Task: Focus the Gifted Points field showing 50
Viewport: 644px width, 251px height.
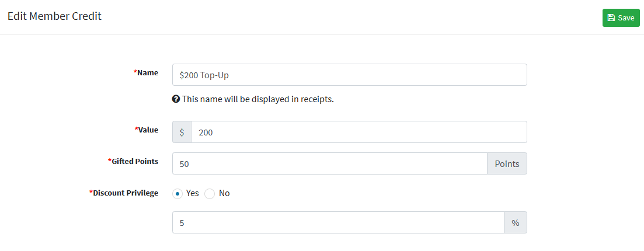Action: click(330, 163)
